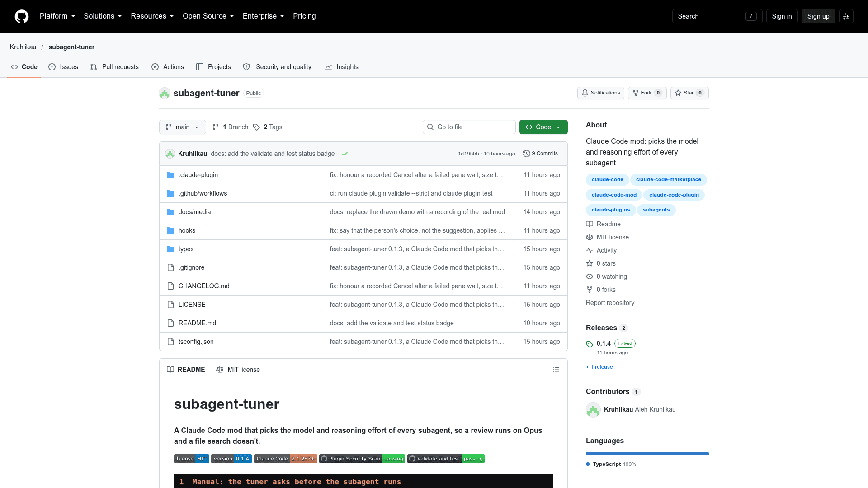Click the Go to file search field
Viewport: 868px width, 488px height.
[x=469, y=127]
